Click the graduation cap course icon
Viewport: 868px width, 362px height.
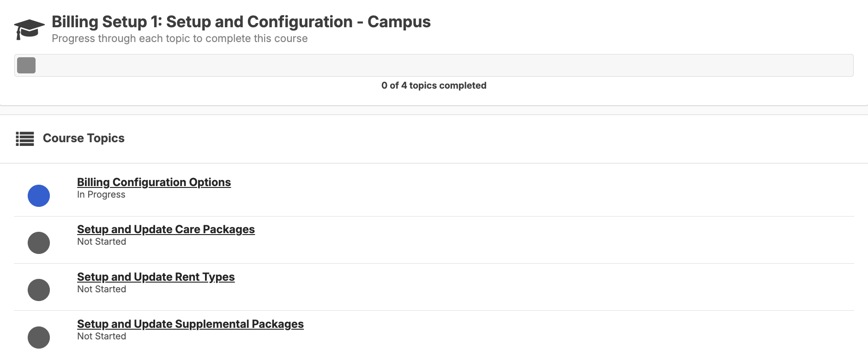click(x=29, y=29)
